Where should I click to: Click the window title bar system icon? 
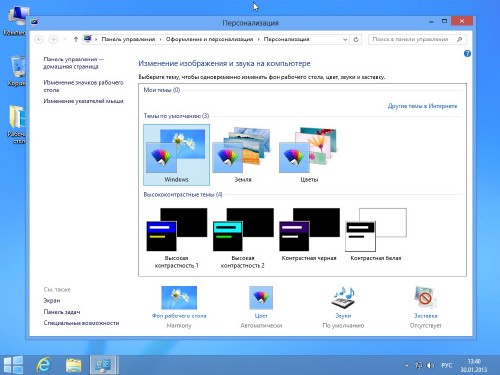34,22
